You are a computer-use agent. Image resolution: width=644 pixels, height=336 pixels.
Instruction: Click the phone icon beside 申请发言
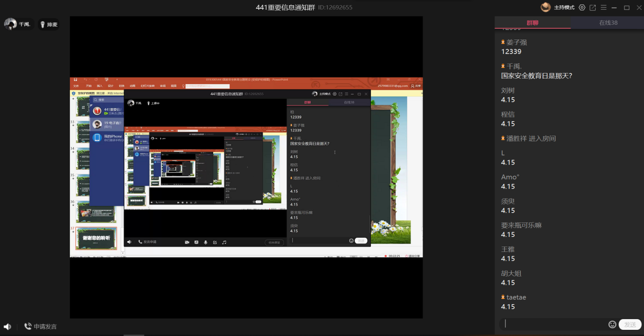[28, 326]
